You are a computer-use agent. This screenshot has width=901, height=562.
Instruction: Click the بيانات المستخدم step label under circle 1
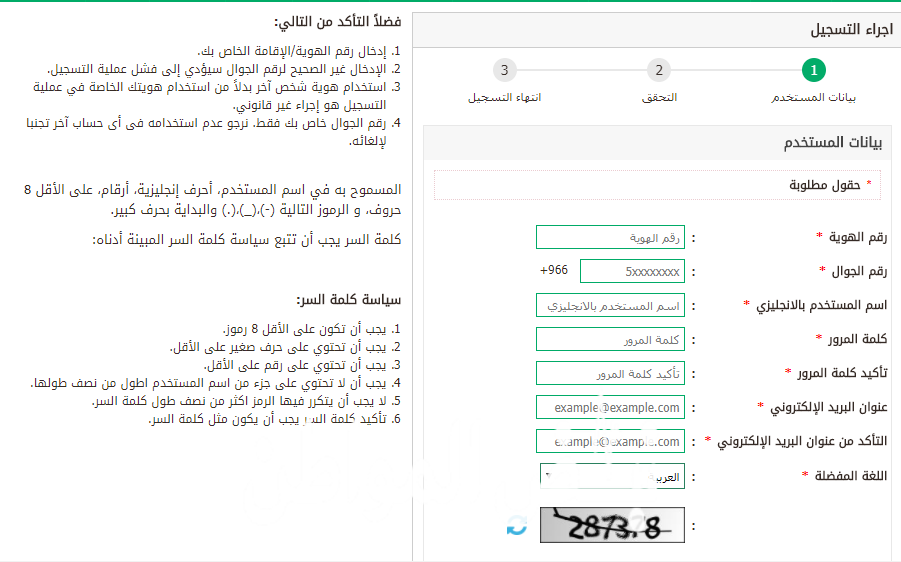pos(813,98)
